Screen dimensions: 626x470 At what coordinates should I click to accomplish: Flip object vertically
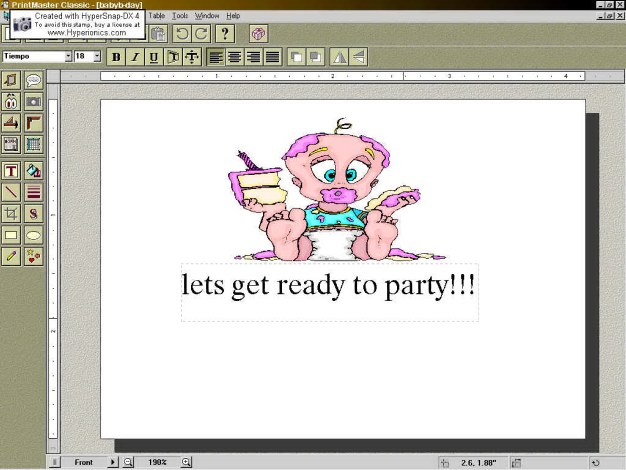[x=359, y=57]
